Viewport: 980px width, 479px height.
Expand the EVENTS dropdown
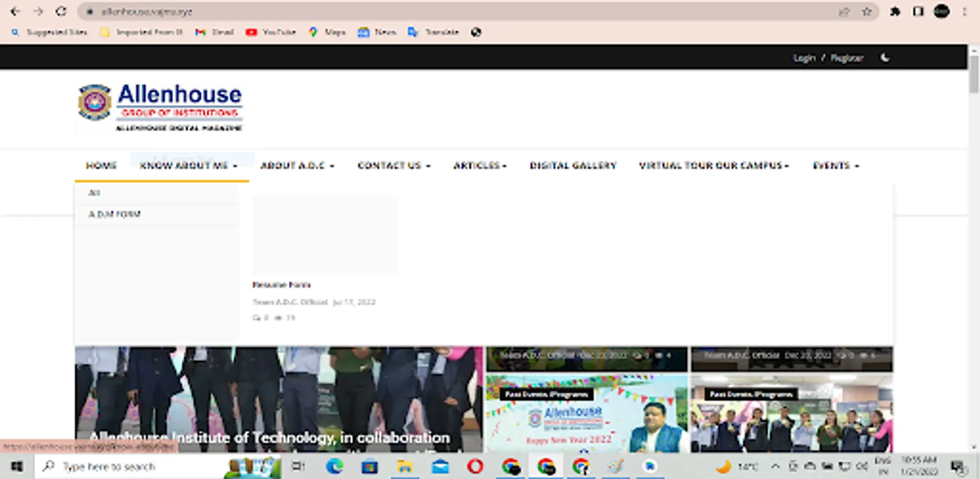(x=836, y=166)
